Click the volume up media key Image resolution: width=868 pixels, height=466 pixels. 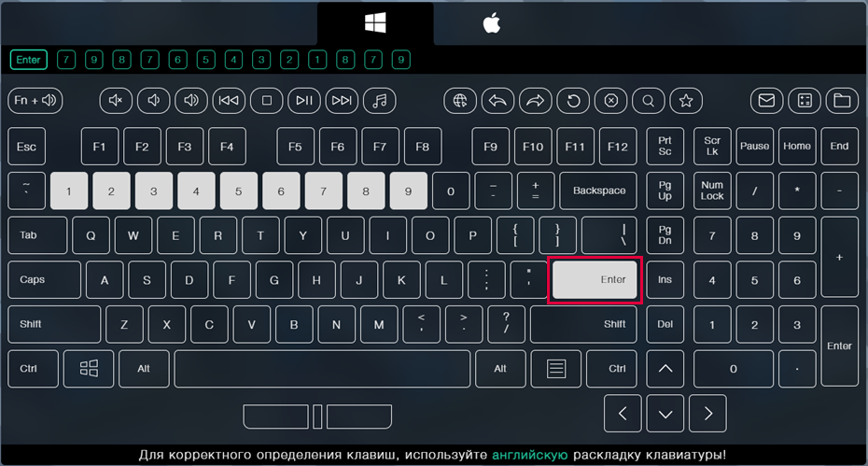point(191,101)
